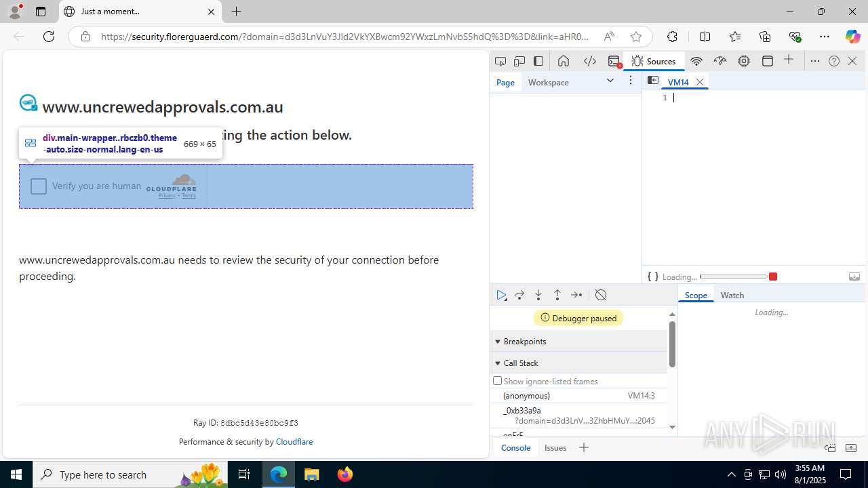868x488 pixels.
Task: Step out of current function
Action: pos(557,295)
